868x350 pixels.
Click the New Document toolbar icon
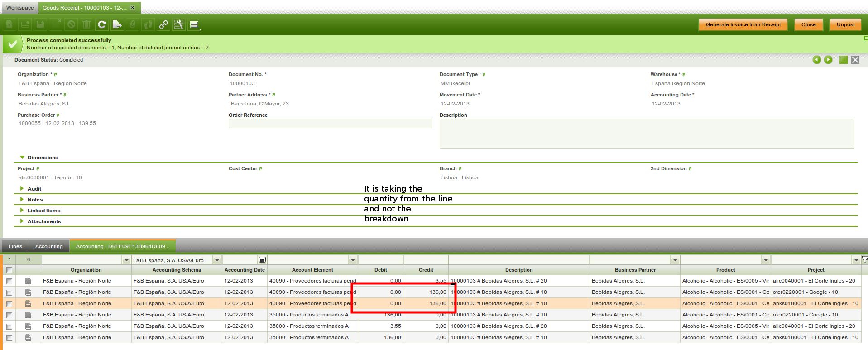pos(10,24)
